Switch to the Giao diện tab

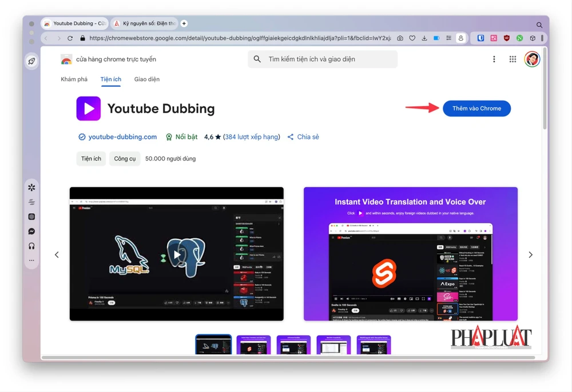[x=147, y=79]
